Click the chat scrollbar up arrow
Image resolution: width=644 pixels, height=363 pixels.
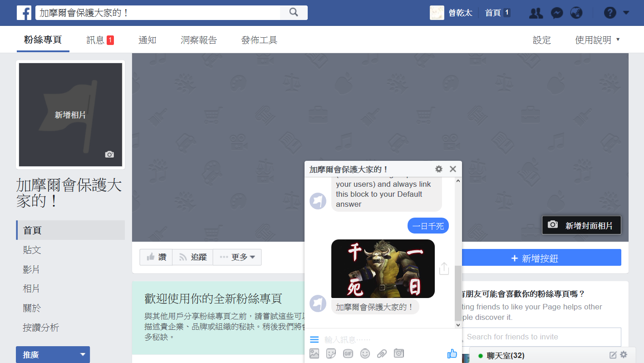click(x=458, y=181)
